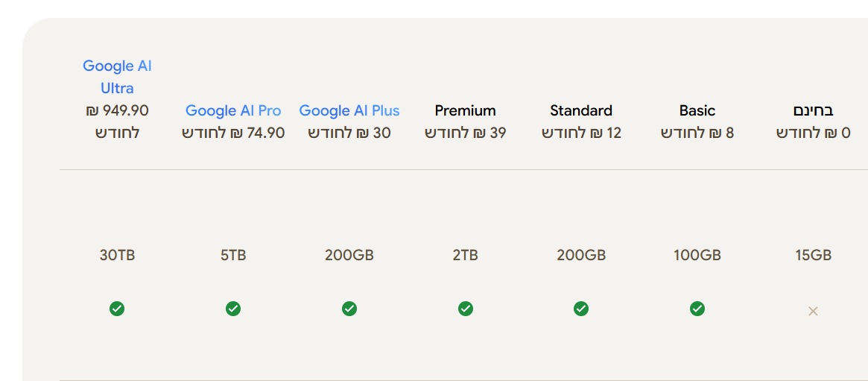The height and width of the screenshot is (381, 868).
Task: Click the green checkmark under Google AI Ultra
Action: click(x=117, y=309)
